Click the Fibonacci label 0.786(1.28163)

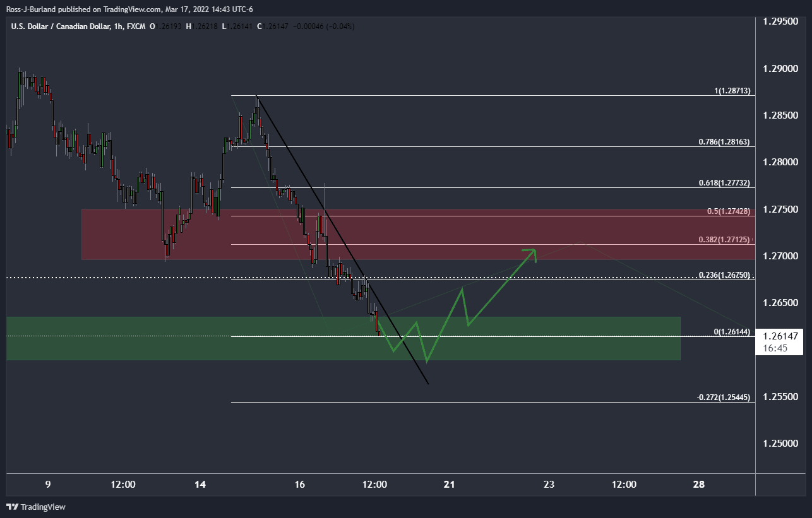click(724, 142)
